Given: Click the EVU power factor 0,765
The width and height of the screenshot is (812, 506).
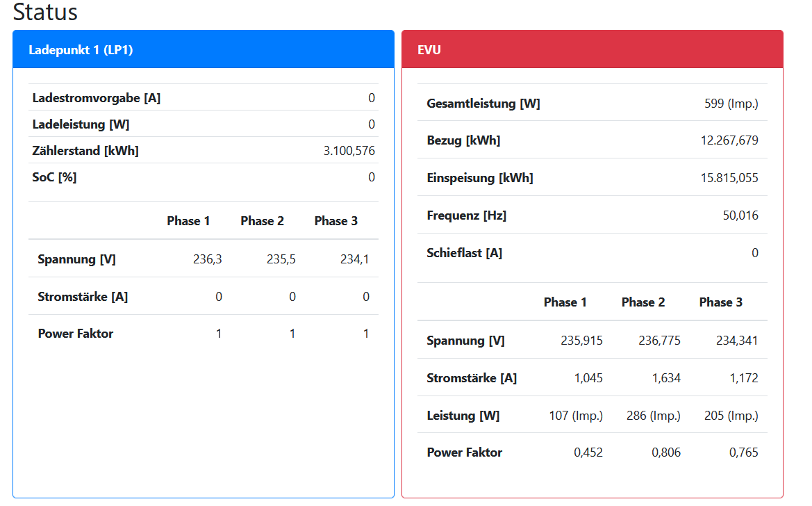Looking at the screenshot, I should coord(744,452).
